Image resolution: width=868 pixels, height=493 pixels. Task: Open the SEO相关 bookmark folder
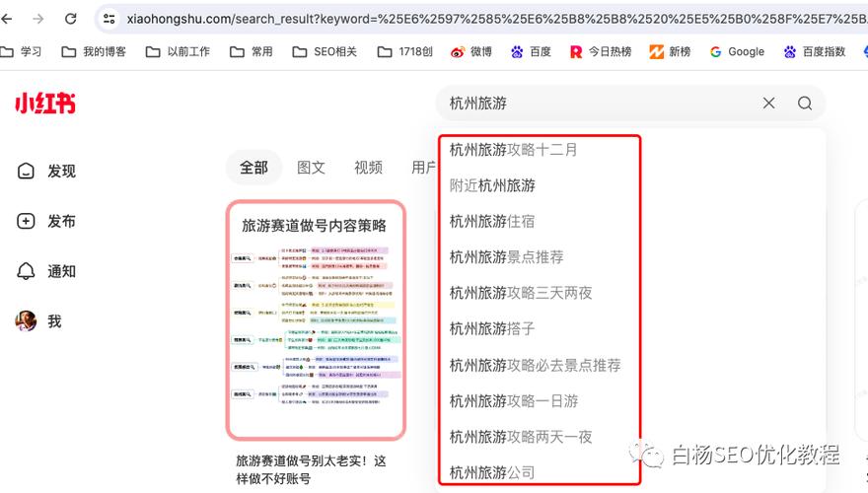coord(325,51)
